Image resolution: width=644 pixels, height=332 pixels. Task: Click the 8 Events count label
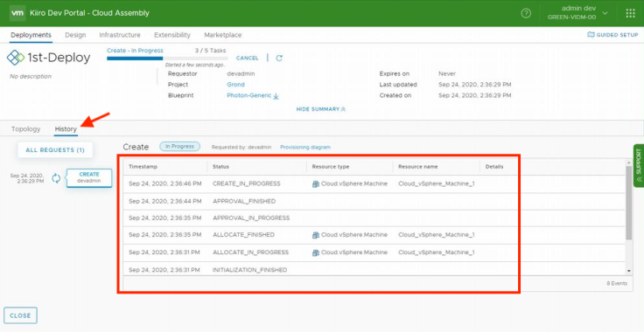tap(617, 284)
